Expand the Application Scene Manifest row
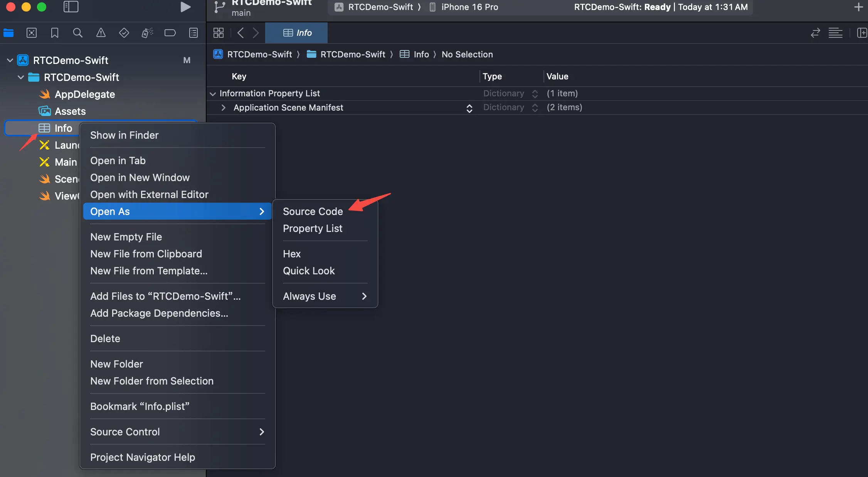Image resolution: width=868 pixels, height=477 pixels. (224, 107)
